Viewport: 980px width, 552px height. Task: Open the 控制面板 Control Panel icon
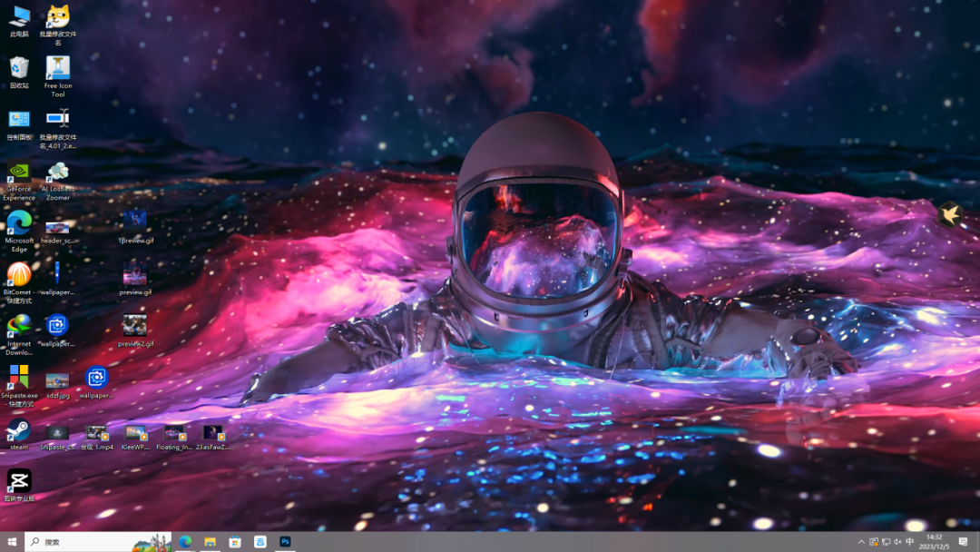(x=19, y=124)
